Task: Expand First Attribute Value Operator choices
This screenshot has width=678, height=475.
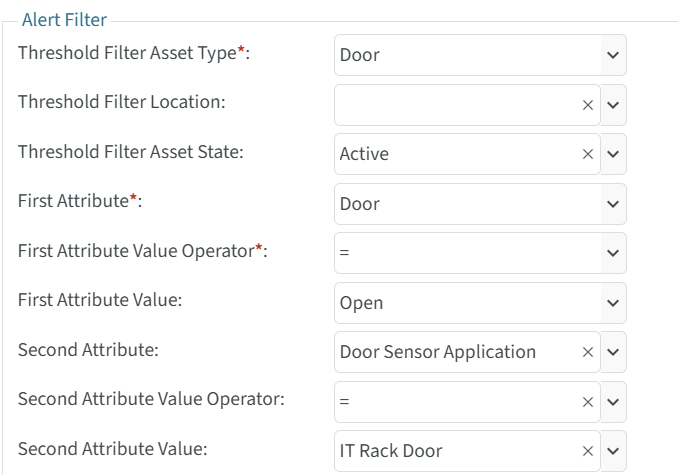Action: (613, 253)
